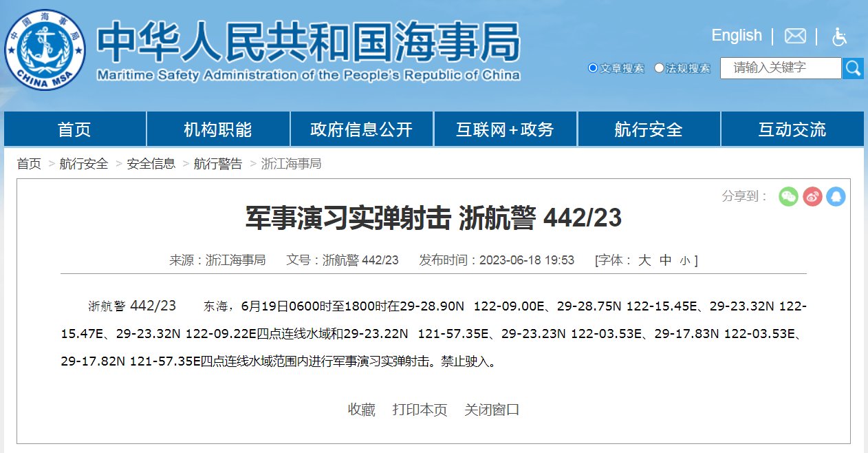
Task: Share the notice via Weibo icon
Action: pyautogui.click(x=812, y=196)
